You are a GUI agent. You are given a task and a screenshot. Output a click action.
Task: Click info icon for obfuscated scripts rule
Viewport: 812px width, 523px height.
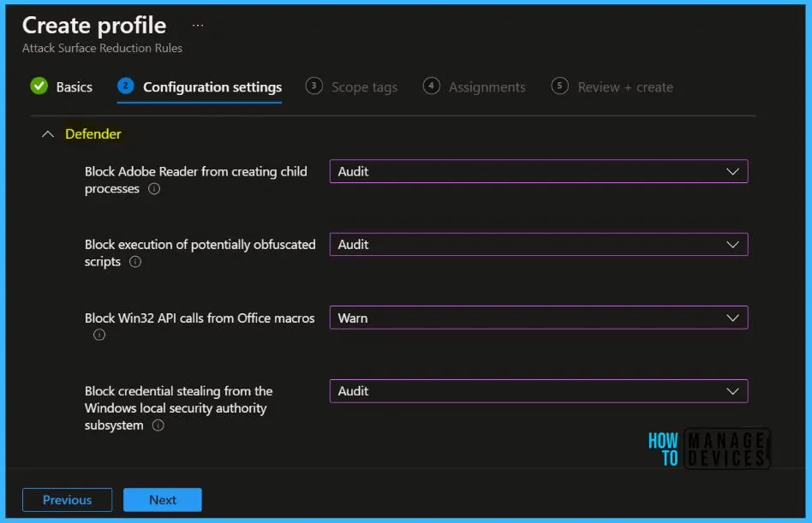135,262
